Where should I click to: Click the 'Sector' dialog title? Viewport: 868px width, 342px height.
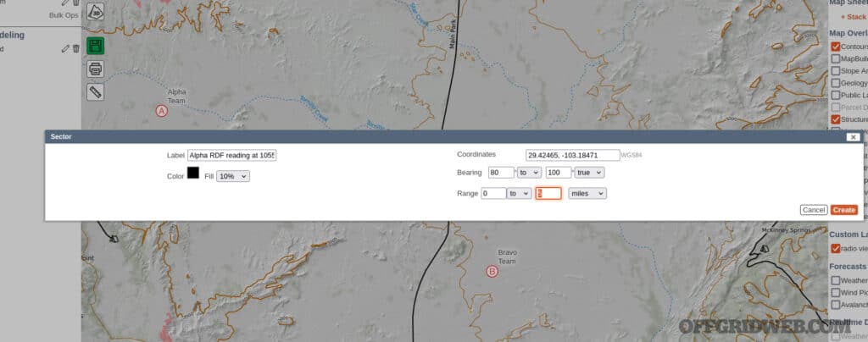pyautogui.click(x=61, y=136)
